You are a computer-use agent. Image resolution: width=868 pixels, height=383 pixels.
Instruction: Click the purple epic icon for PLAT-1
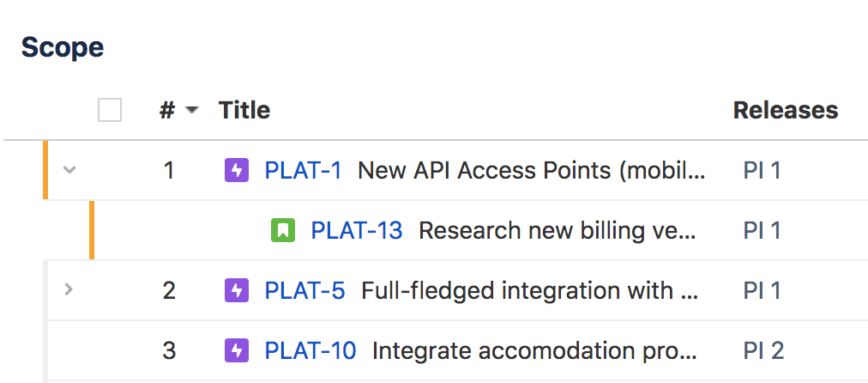point(237,170)
